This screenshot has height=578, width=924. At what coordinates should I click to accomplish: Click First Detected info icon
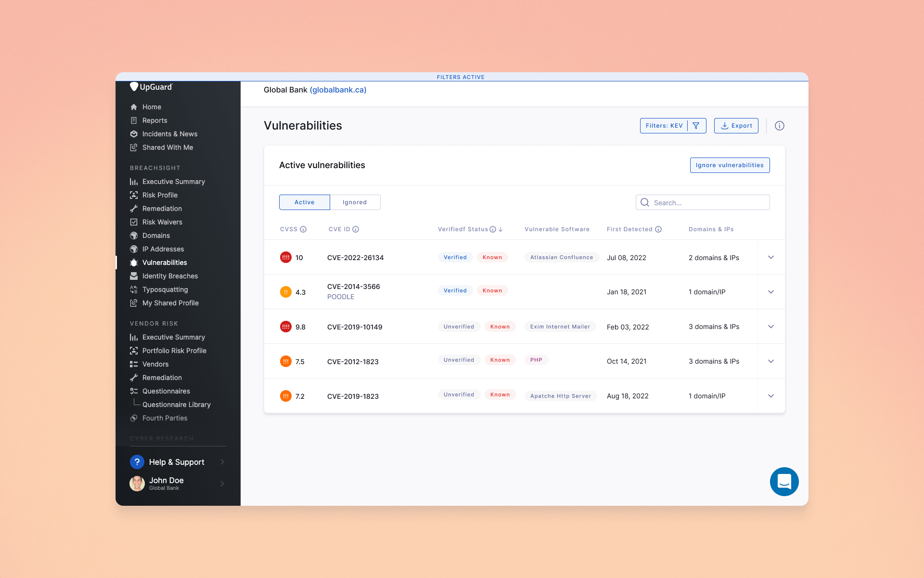[658, 229]
